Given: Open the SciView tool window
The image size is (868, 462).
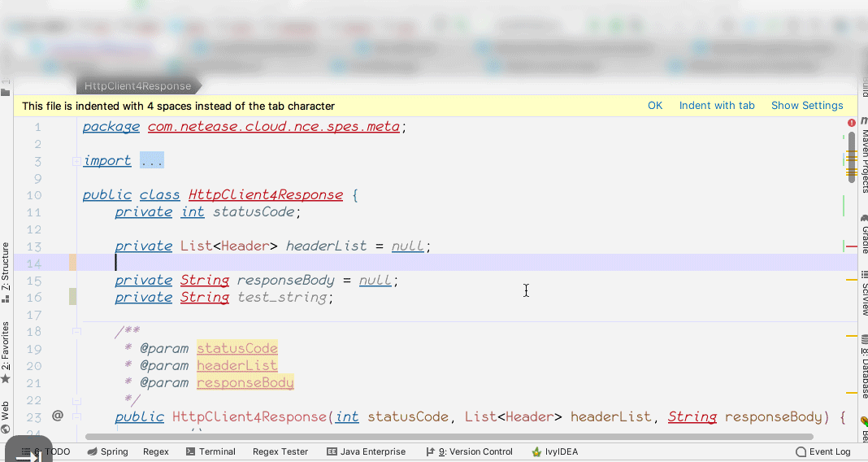Looking at the screenshot, I should (x=864, y=294).
